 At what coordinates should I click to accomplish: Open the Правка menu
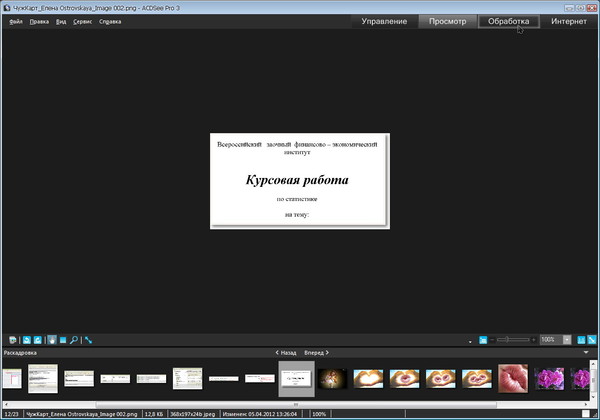[39, 22]
